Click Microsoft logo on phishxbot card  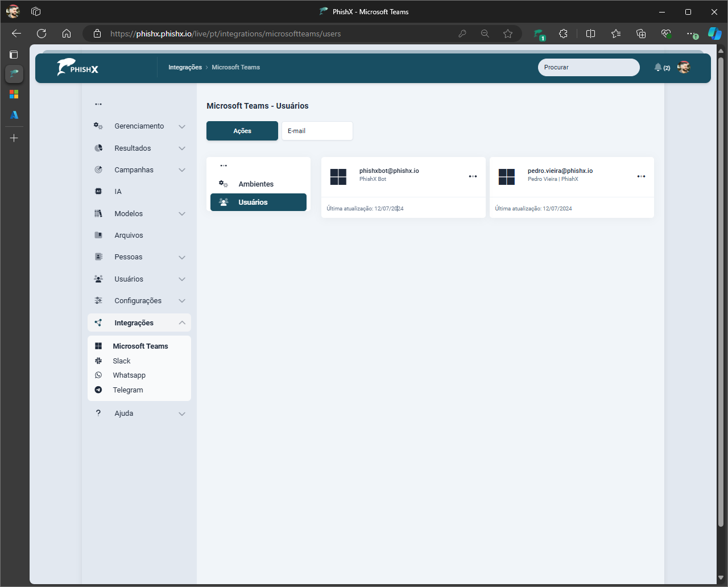pyautogui.click(x=338, y=177)
